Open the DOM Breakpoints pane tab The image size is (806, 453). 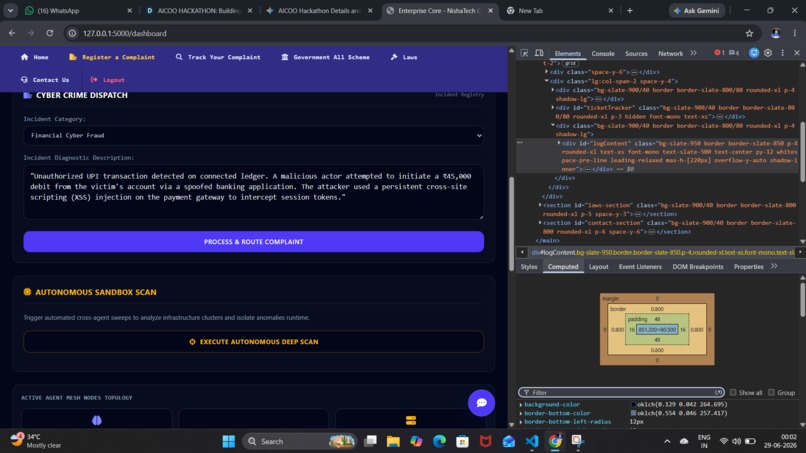click(698, 267)
